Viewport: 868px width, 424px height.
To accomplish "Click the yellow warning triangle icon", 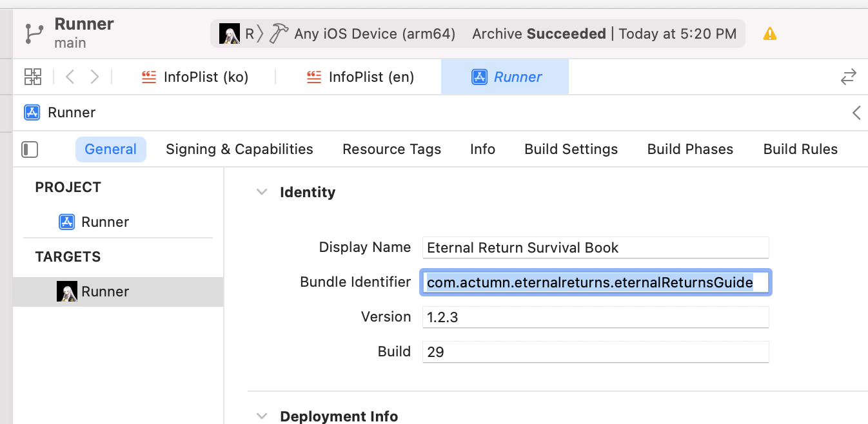I will (770, 34).
